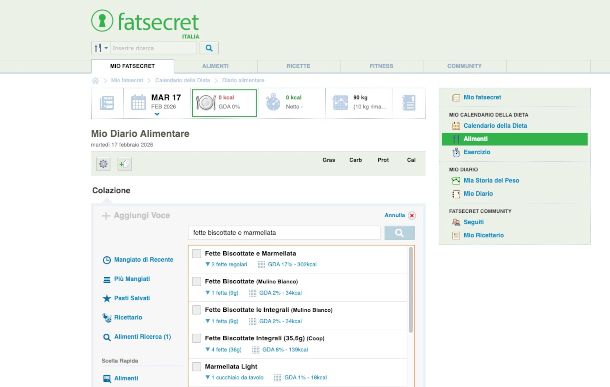Click the Seguiti people icon
This screenshot has height=387, width=610.
(456, 222)
